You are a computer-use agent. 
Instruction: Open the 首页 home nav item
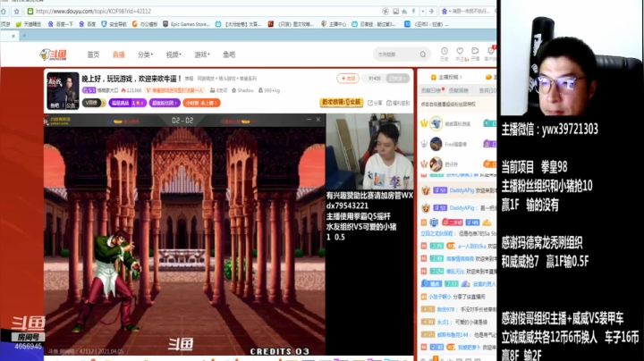pos(93,55)
